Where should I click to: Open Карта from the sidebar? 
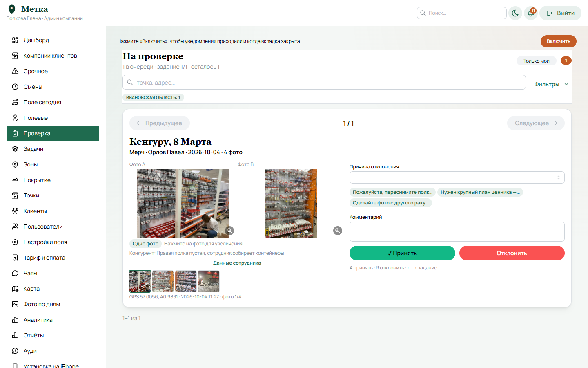point(53,289)
